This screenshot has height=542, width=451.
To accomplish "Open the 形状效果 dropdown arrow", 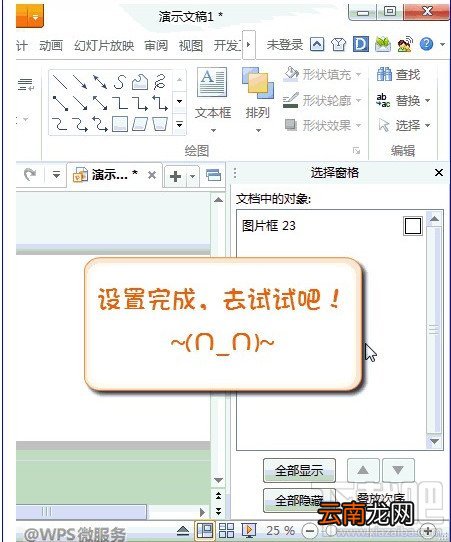I will point(358,125).
